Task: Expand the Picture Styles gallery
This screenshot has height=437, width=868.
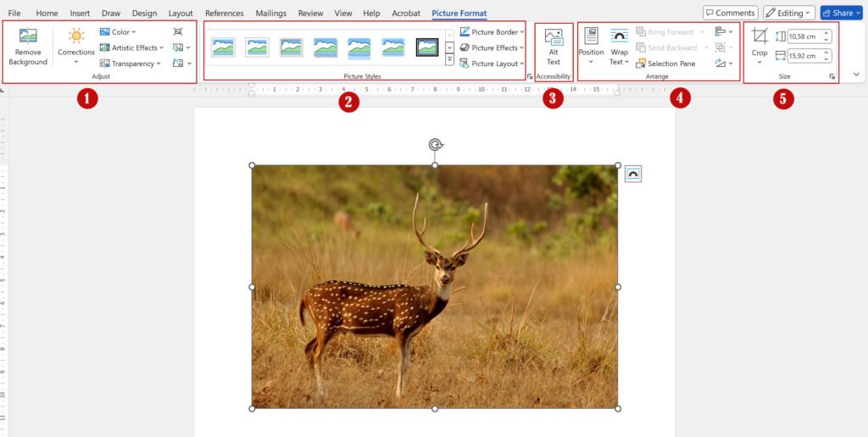Action: coord(449,60)
